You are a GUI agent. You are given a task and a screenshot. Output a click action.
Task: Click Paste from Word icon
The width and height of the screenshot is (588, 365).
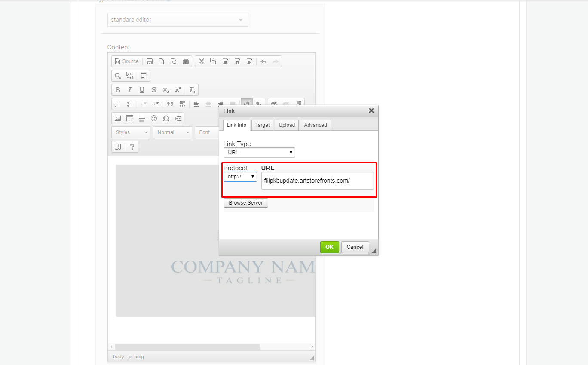pyautogui.click(x=249, y=61)
